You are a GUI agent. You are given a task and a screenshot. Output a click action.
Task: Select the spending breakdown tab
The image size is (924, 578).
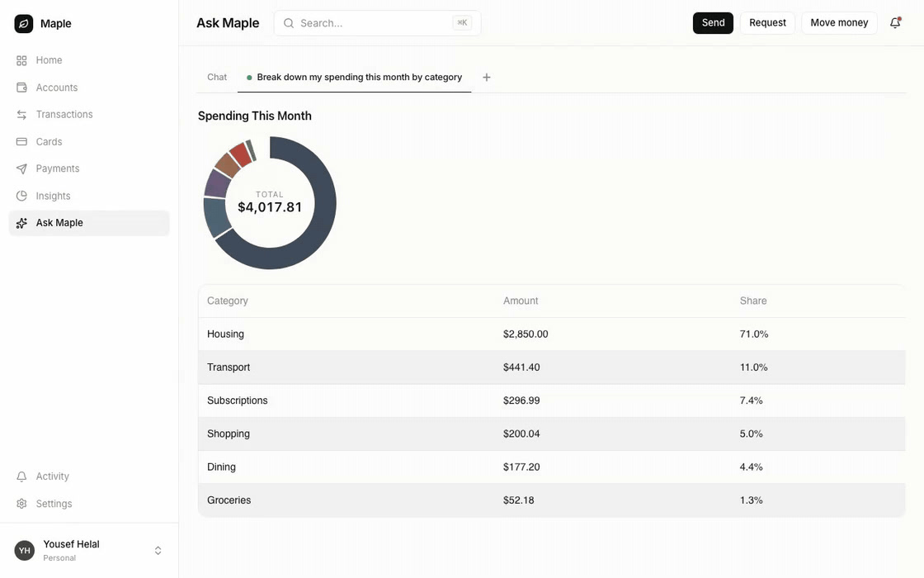click(354, 78)
